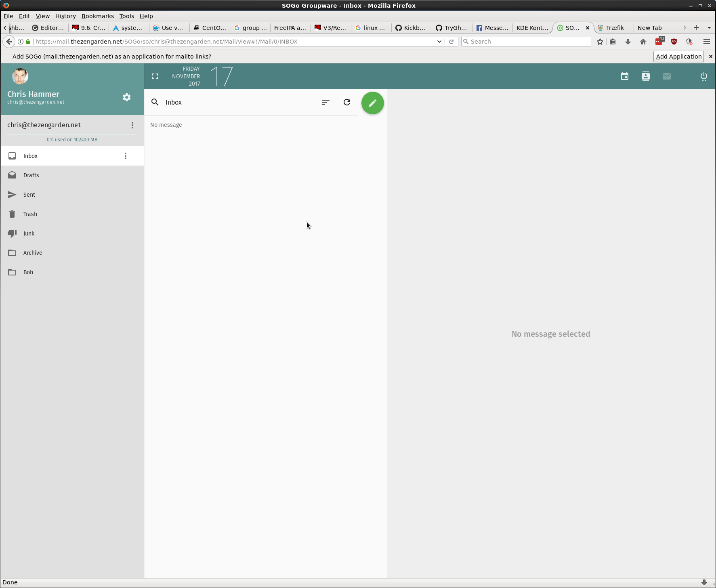Click the Firefox Search field

[526, 41]
